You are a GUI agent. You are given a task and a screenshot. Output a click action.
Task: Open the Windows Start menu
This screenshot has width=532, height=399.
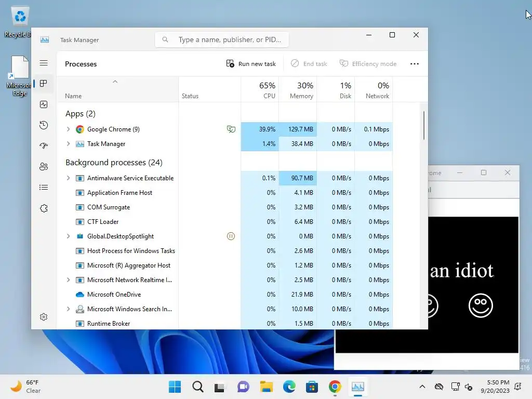pos(175,387)
